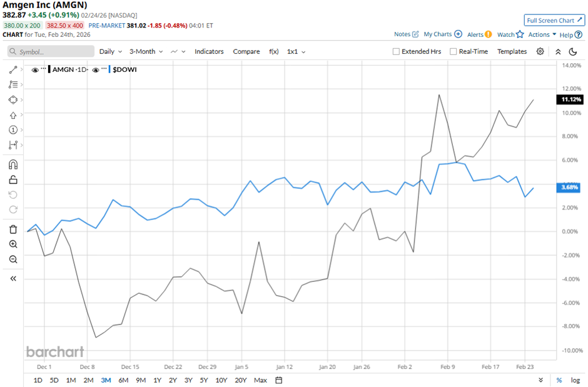Select the Max time range
Image resolution: width=588 pixels, height=387 pixels.
click(260, 380)
